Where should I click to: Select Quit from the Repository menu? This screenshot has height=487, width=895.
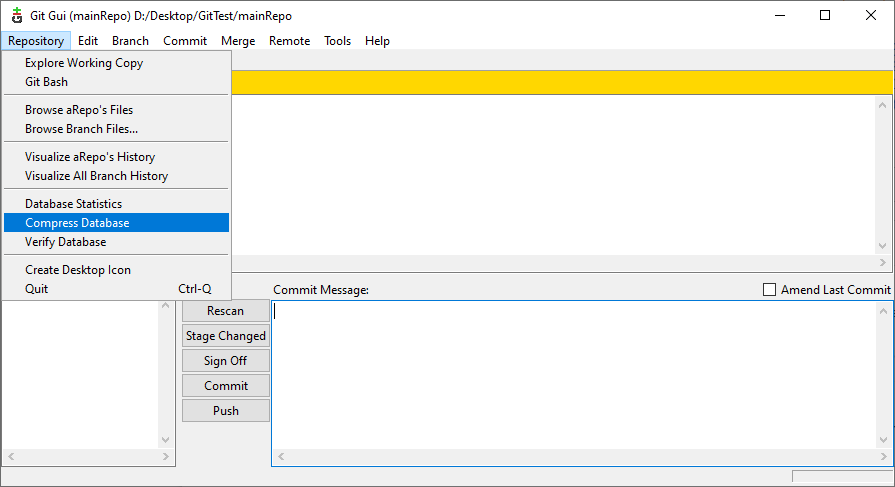point(116,289)
